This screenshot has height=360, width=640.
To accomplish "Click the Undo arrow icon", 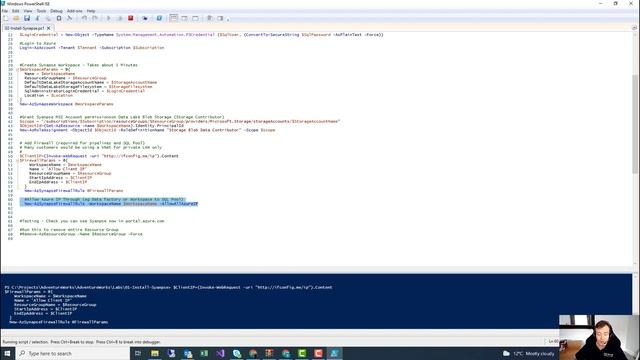I will [84, 18].
